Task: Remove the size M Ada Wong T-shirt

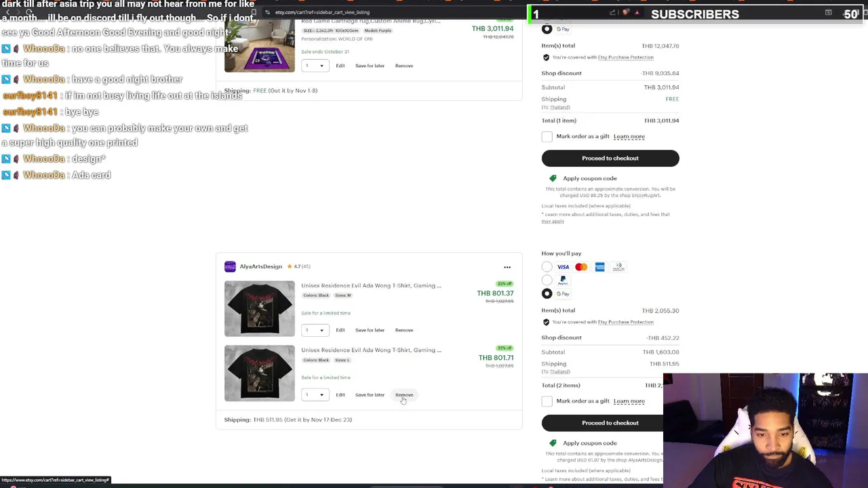Action: pyautogui.click(x=404, y=330)
